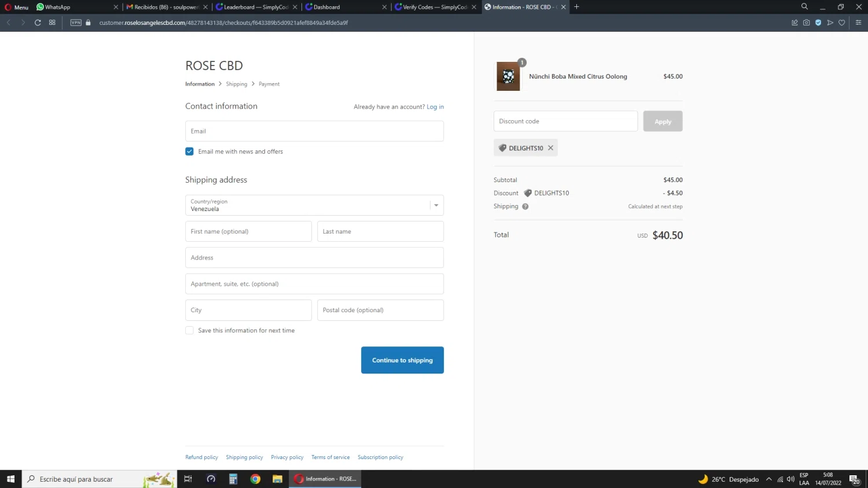This screenshot has width=868, height=488.
Task: Open the Refund policy link
Action: coord(201,457)
